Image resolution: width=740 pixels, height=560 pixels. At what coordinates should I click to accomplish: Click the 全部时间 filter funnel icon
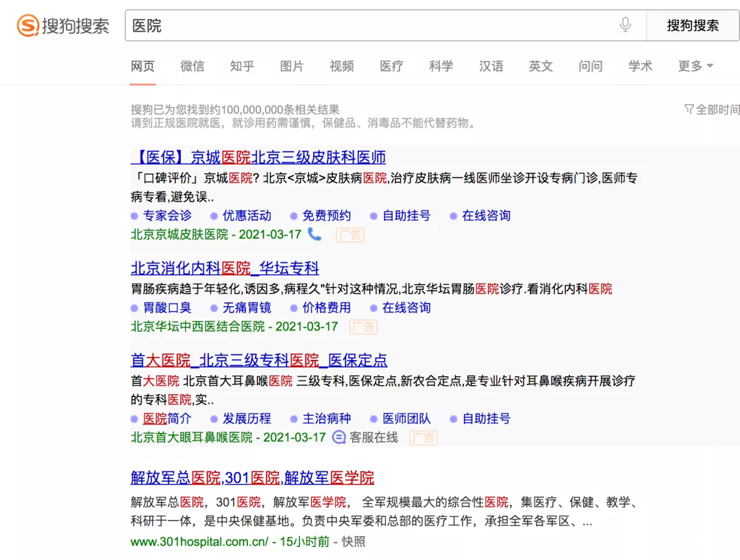(689, 109)
